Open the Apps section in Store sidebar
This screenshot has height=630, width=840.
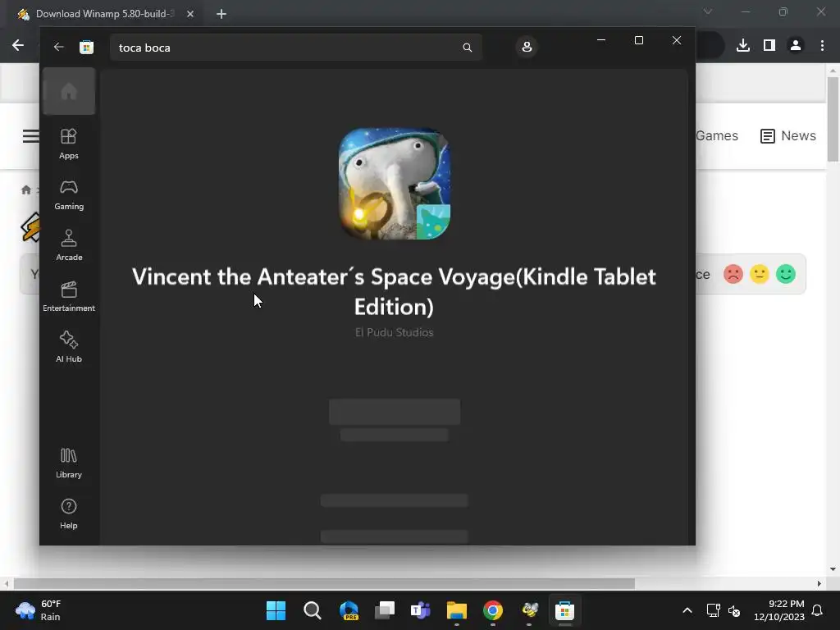click(x=69, y=144)
